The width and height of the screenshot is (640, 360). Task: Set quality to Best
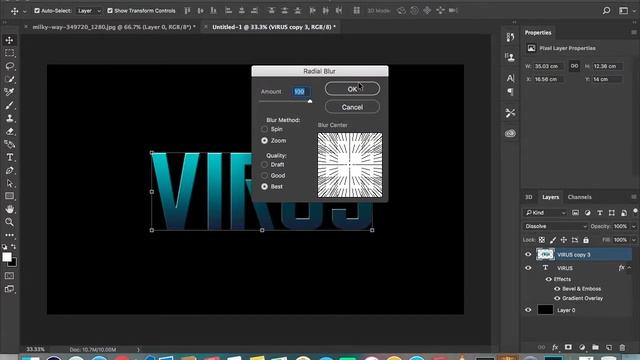tap(264, 187)
